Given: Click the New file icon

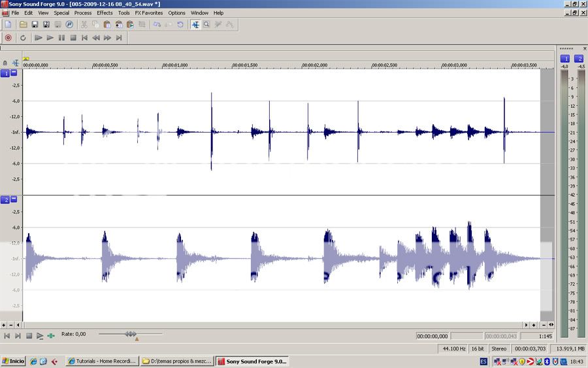Looking at the screenshot, I should point(8,24).
